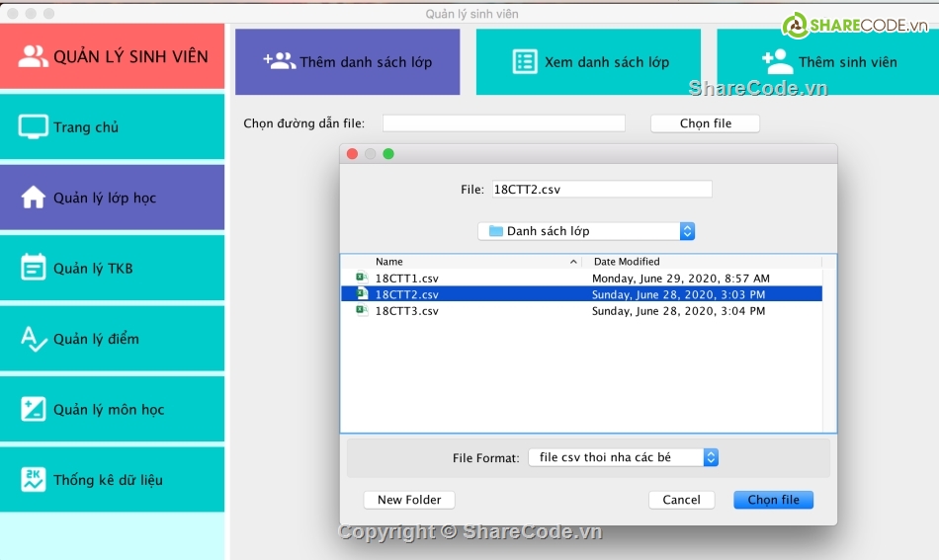939x560 pixels.
Task: Click the list icon on Xem danh sách lớp
Action: (x=525, y=61)
